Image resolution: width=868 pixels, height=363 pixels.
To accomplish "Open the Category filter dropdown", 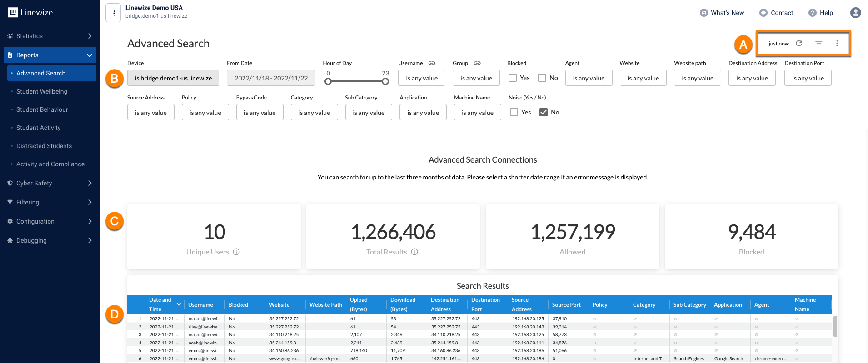I will pyautogui.click(x=314, y=112).
